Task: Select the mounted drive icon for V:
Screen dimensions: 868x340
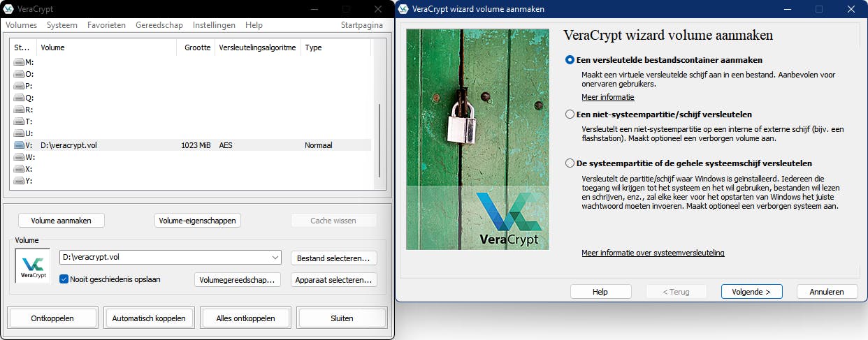Action: (x=19, y=145)
